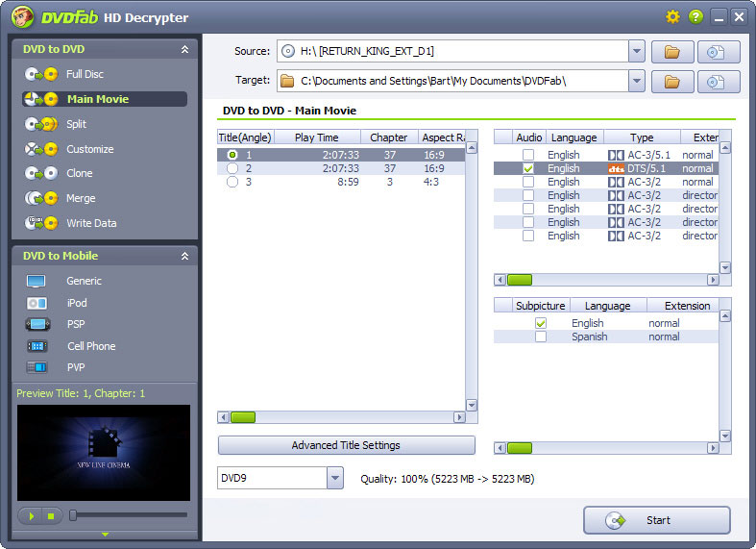
Task: Choose Cell Phone conversion option
Action: [x=91, y=346]
